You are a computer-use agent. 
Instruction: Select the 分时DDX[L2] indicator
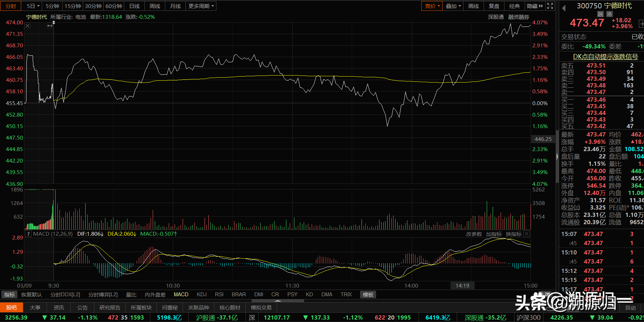coord(65,294)
